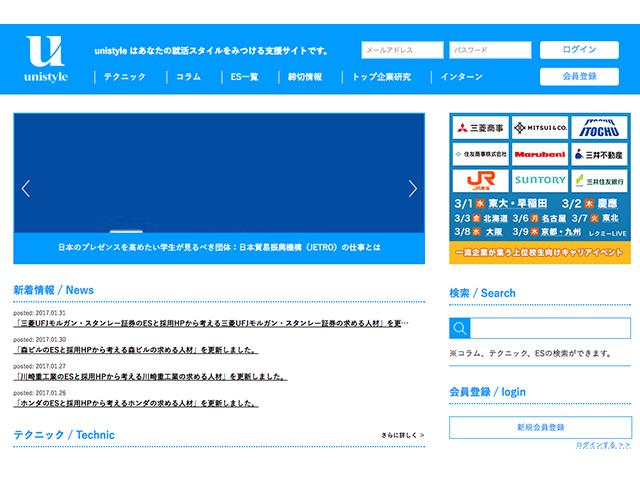Go to previous carousel slide arrow
Viewport: 640px width, 480px height.
pos(26,189)
